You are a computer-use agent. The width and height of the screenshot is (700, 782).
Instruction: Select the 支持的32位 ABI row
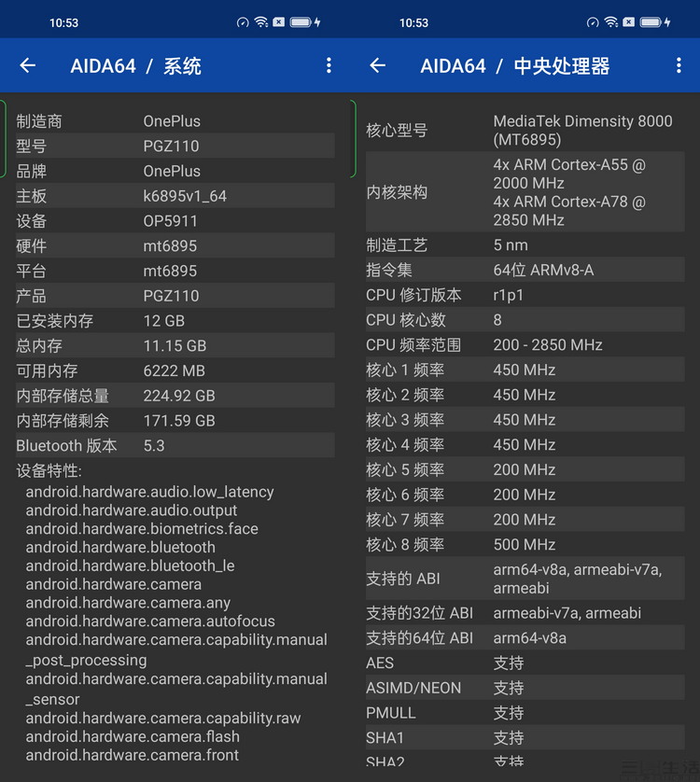coord(525,612)
